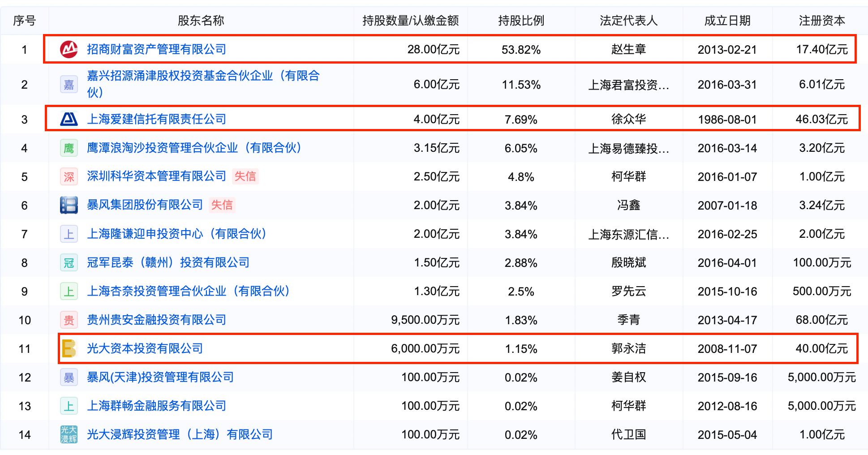The width and height of the screenshot is (868, 455).
Task: Click the 暴风集团 blue film logo icon
Action: (x=69, y=206)
